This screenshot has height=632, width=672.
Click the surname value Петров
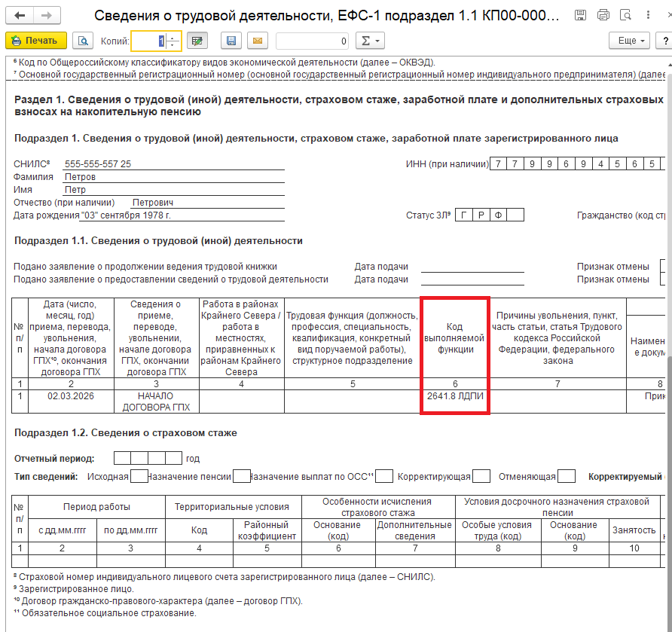pos(80,176)
